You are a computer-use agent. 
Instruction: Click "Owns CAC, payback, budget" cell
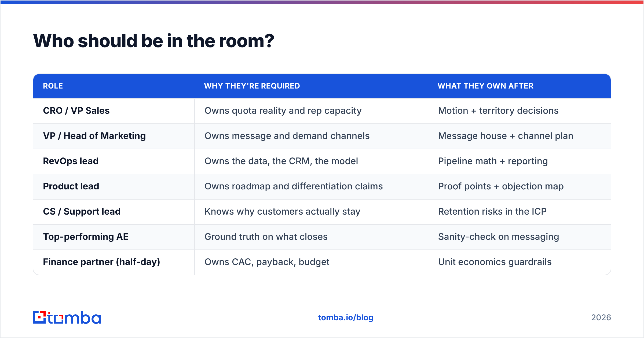[x=311, y=262]
